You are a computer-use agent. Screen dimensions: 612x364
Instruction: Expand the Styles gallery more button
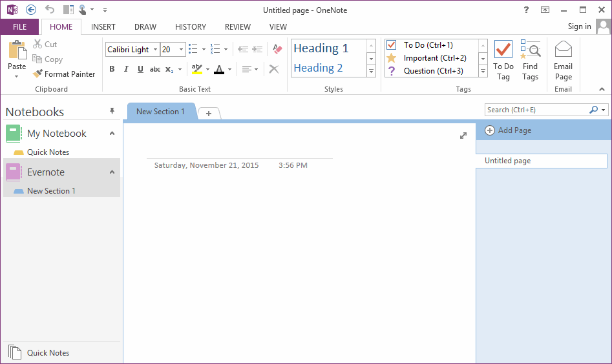click(371, 72)
